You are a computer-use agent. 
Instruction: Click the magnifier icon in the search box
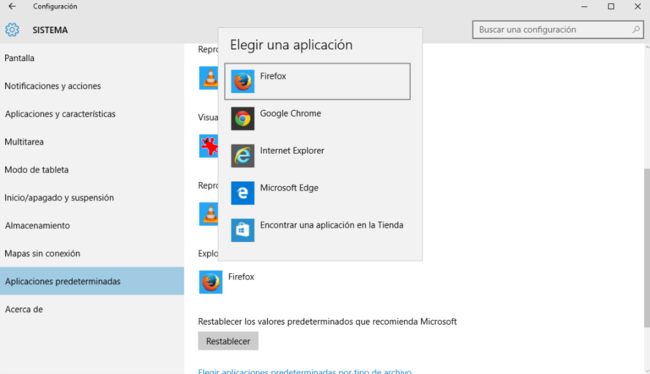(636, 29)
